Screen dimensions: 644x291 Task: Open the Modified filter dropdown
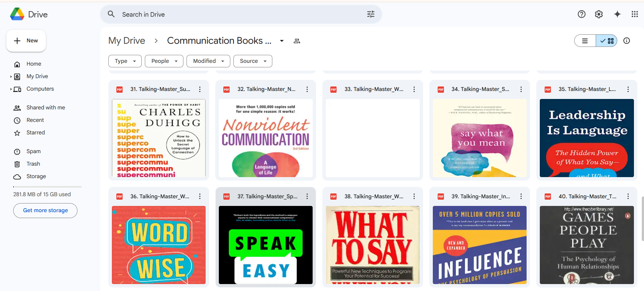(x=208, y=61)
